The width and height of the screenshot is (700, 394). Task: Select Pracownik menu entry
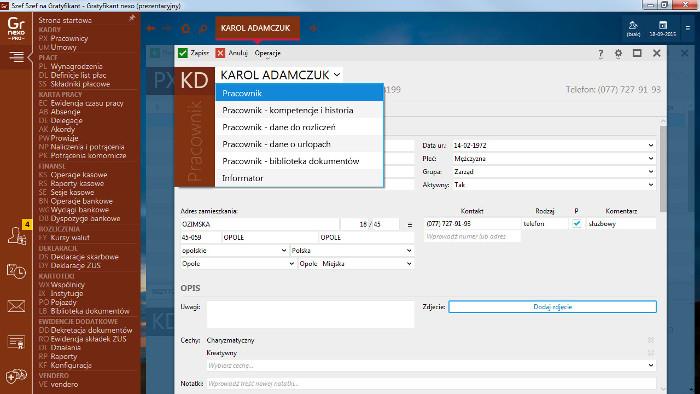point(299,93)
